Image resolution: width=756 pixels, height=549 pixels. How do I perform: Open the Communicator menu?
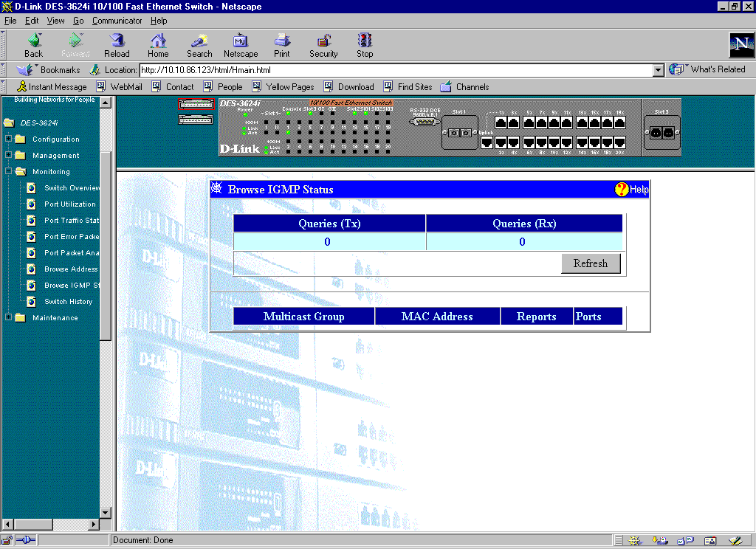pos(117,21)
